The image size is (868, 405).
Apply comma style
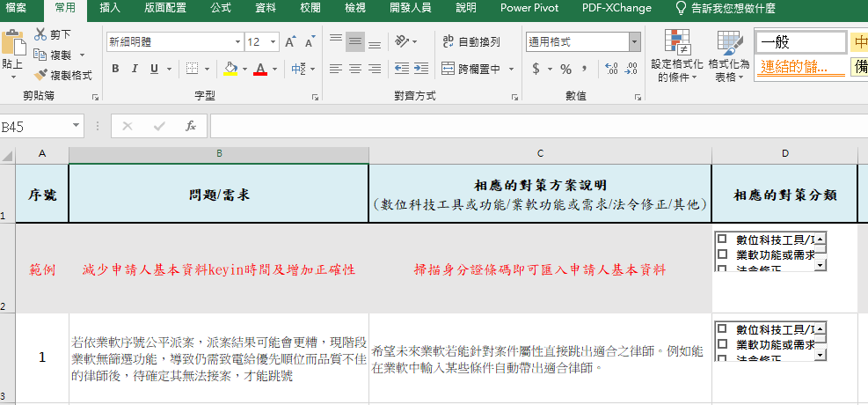click(584, 69)
